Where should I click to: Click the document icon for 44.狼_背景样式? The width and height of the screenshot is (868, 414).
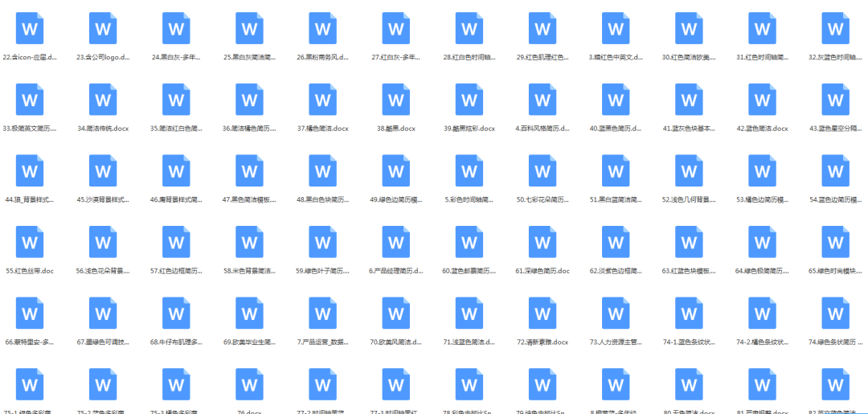point(30,170)
